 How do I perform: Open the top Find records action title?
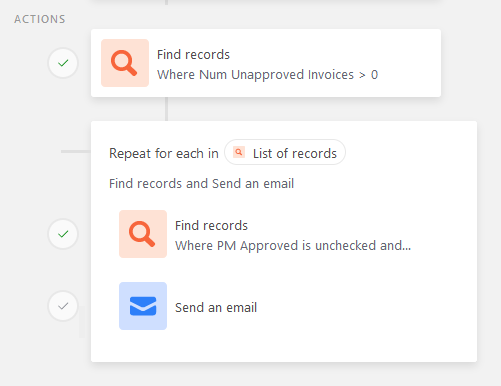point(193,55)
